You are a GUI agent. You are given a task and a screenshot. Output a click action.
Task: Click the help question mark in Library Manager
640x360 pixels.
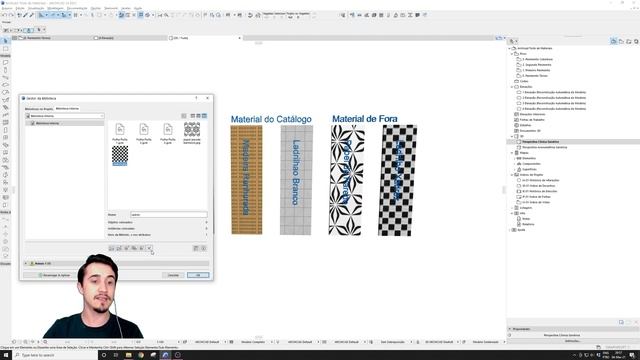[196, 98]
